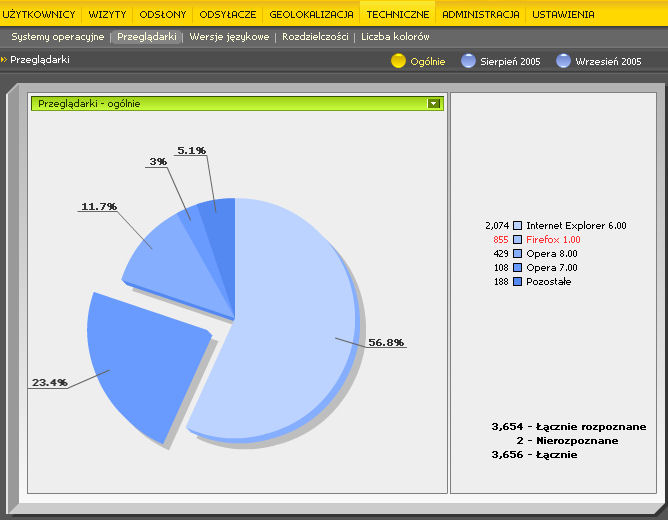Click the 108 count value
The width and height of the screenshot is (668, 520).
[x=501, y=267]
